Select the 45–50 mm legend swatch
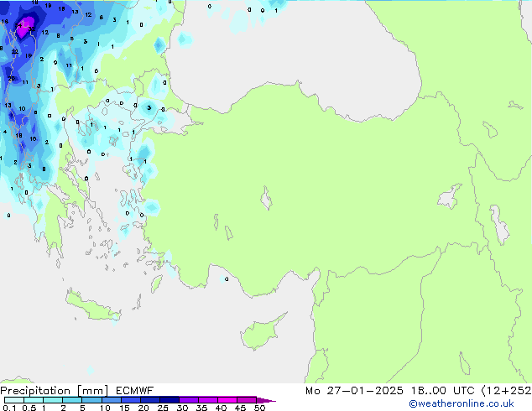This screenshot has width=532, height=411. point(247,400)
